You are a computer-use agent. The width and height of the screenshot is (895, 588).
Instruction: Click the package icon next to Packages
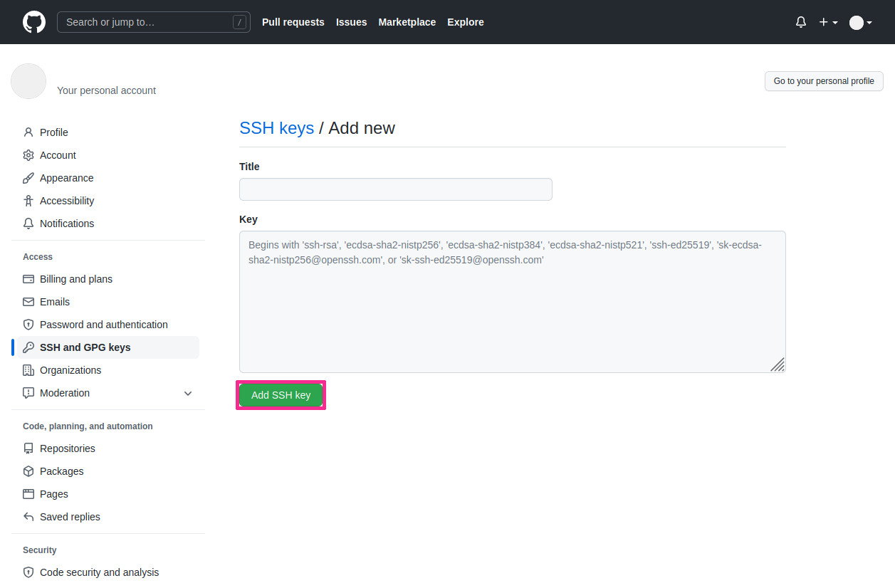pos(28,471)
